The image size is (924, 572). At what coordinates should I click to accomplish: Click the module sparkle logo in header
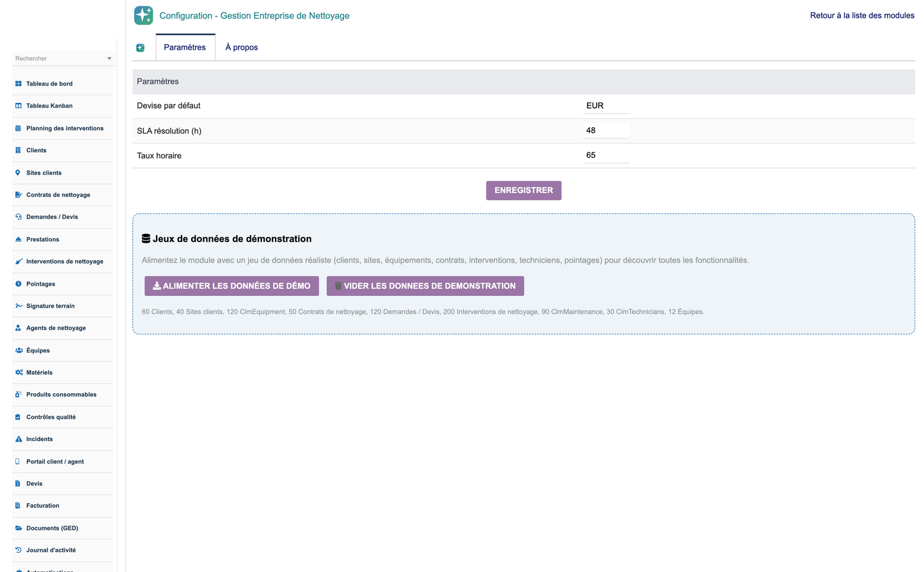click(x=143, y=15)
